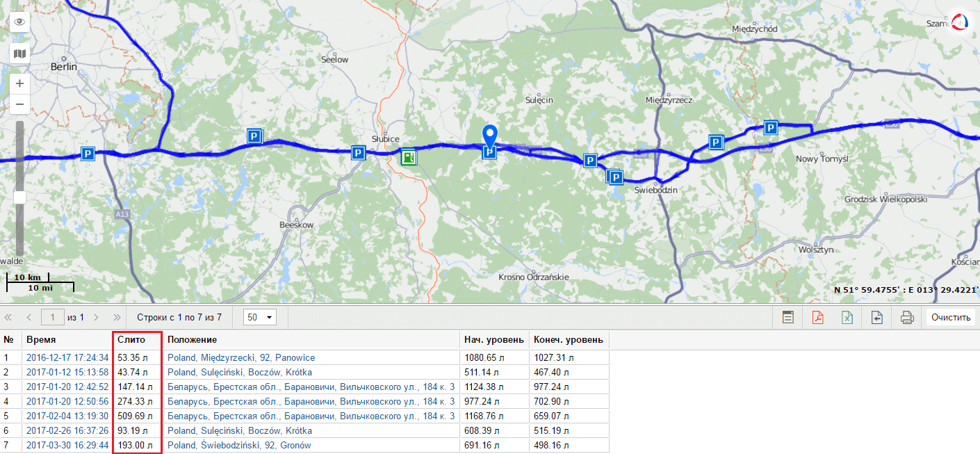Export the report to PDF
This screenshot has height=454, width=980.
[818, 318]
